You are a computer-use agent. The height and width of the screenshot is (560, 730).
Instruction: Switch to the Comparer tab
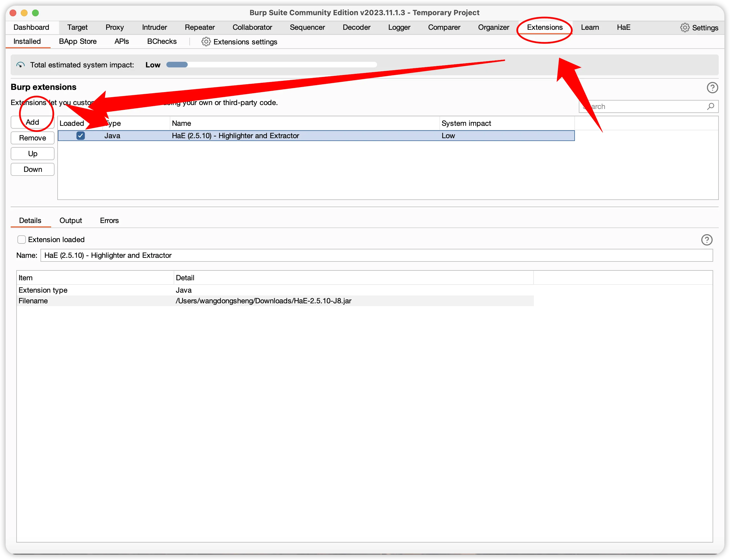click(x=444, y=27)
